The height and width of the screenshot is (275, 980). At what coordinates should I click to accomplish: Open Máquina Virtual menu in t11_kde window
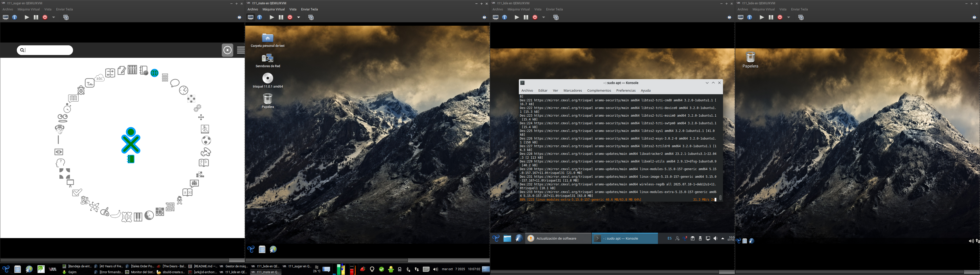(518, 9)
